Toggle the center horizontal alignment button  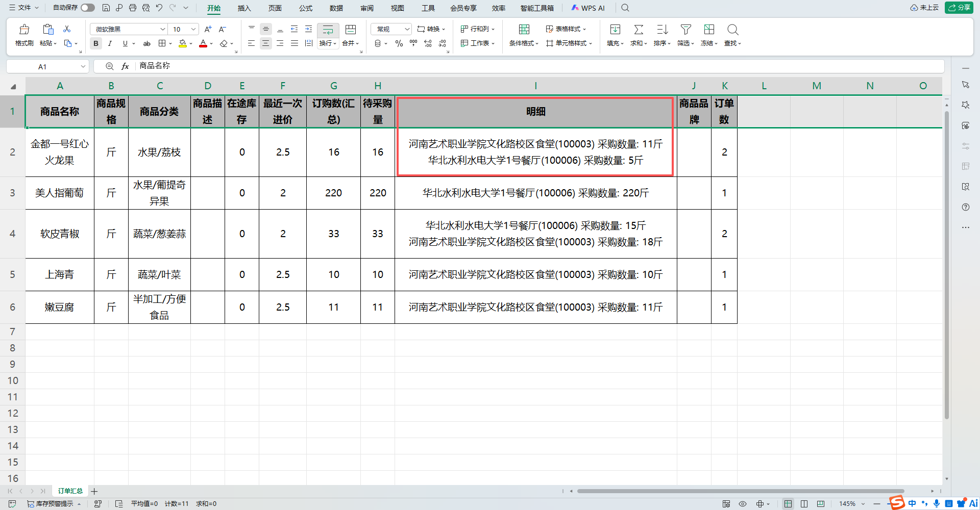[265, 44]
